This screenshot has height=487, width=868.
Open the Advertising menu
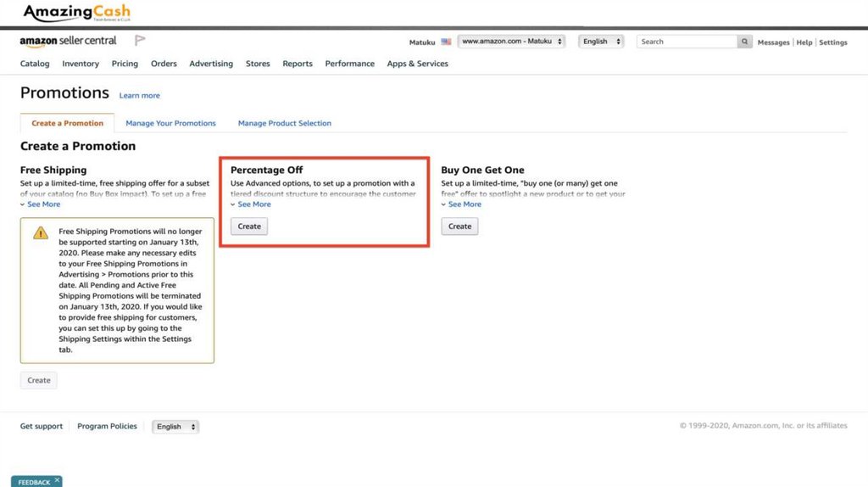tap(211, 64)
